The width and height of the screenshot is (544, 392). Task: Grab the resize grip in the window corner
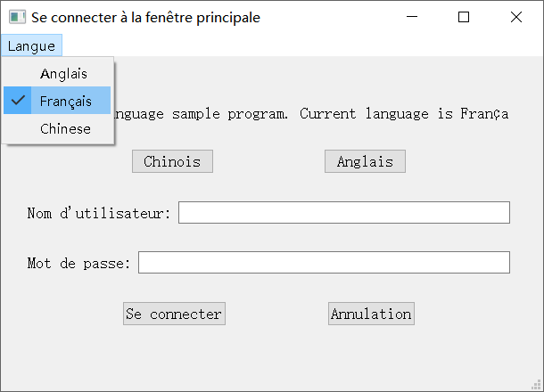point(537,385)
